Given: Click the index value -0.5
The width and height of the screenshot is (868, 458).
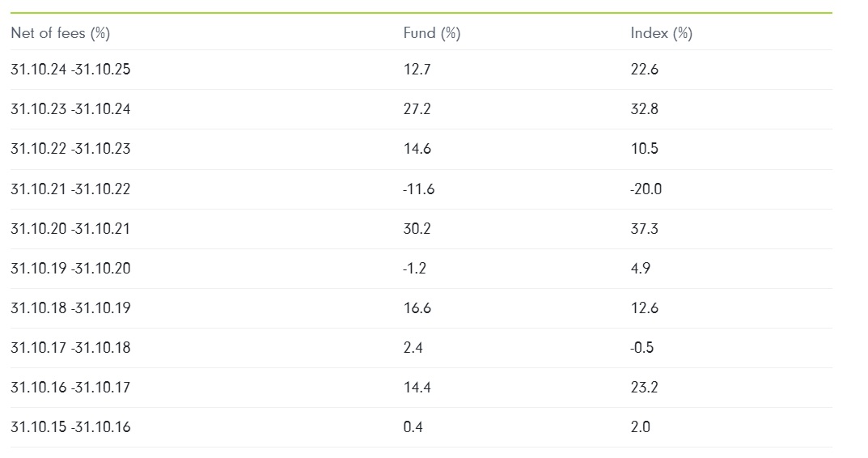Looking at the screenshot, I should point(641,348).
